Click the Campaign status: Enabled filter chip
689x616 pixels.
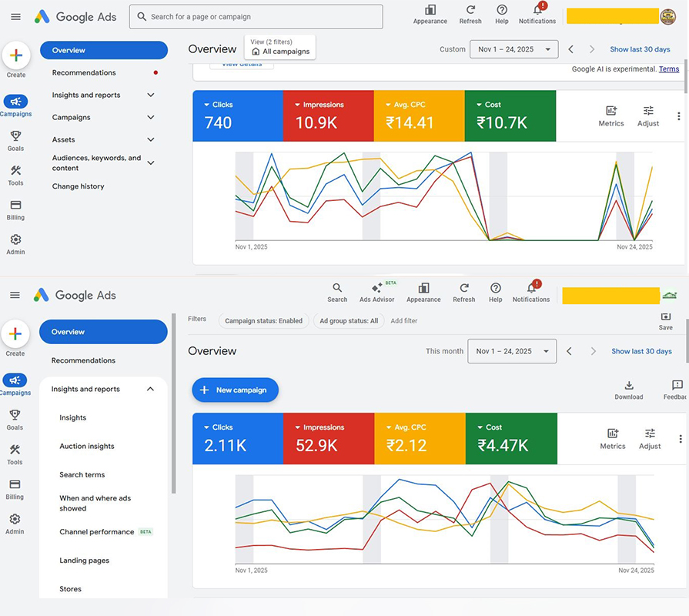pos(263,320)
